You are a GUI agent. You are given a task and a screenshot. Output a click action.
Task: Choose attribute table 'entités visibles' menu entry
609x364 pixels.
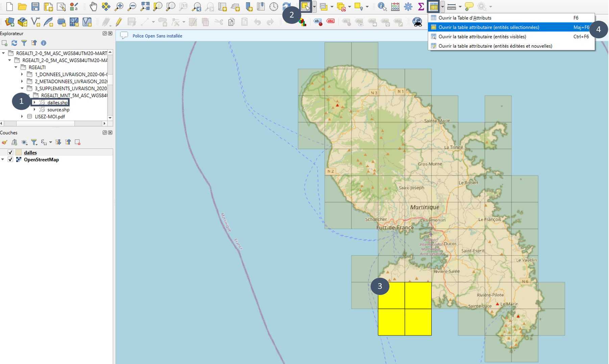tap(511, 36)
